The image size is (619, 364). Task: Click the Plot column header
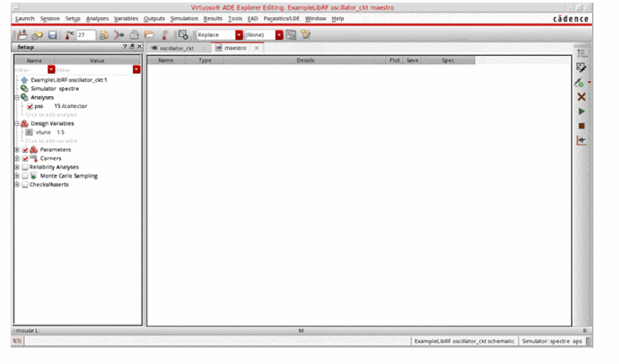pos(394,61)
